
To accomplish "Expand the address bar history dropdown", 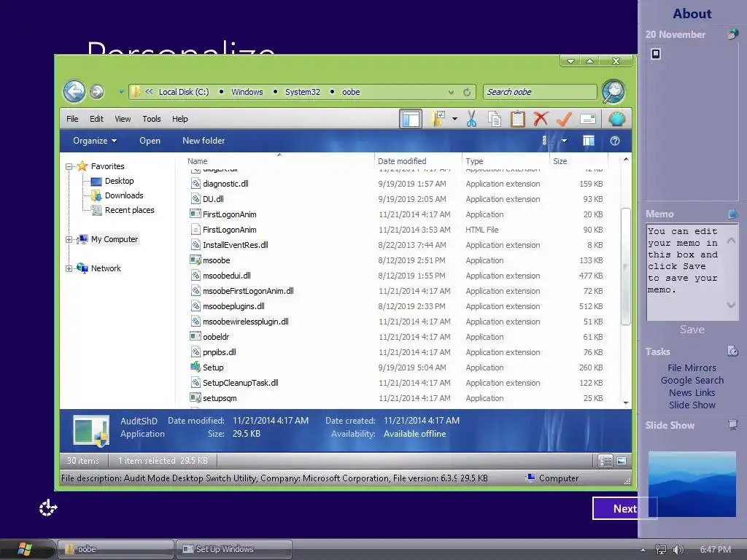I will point(451,92).
